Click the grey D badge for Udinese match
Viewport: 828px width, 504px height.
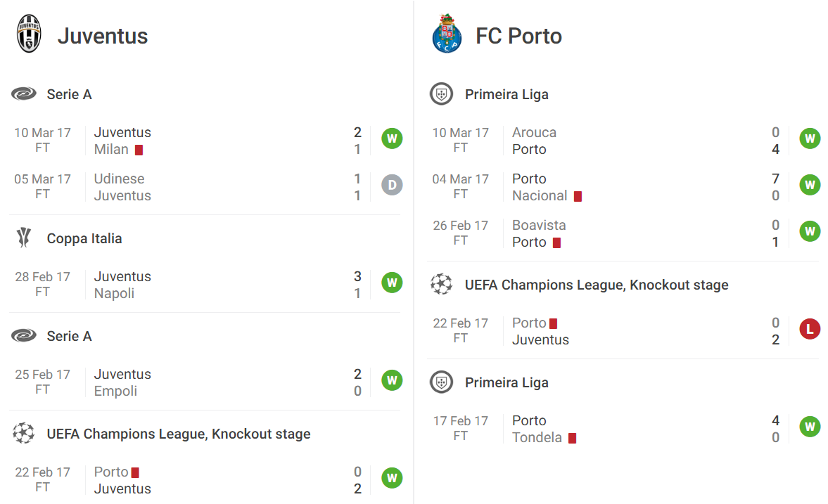point(392,186)
